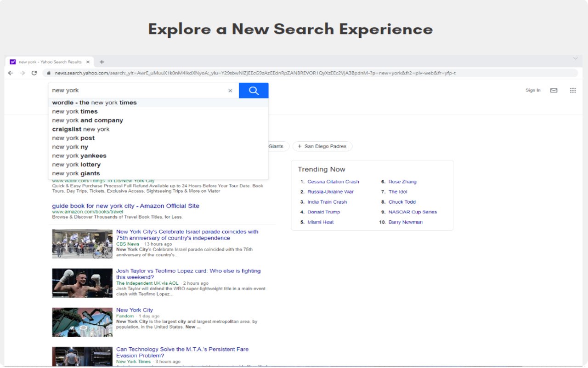Screen dimensions: 588x368
Task: Open a new browser tab with plus icon
Action: tap(102, 62)
